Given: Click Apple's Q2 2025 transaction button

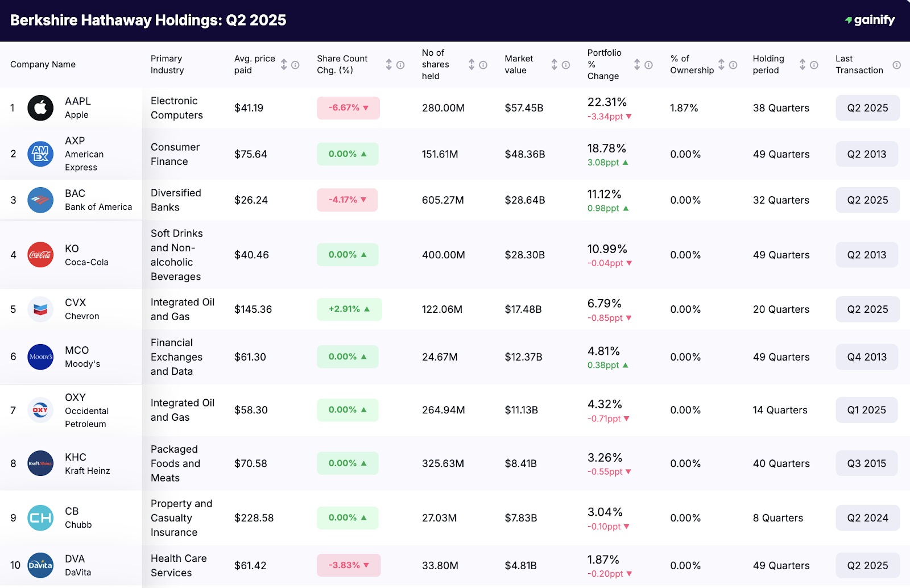Looking at the screenshot, I should click(867, 108).
